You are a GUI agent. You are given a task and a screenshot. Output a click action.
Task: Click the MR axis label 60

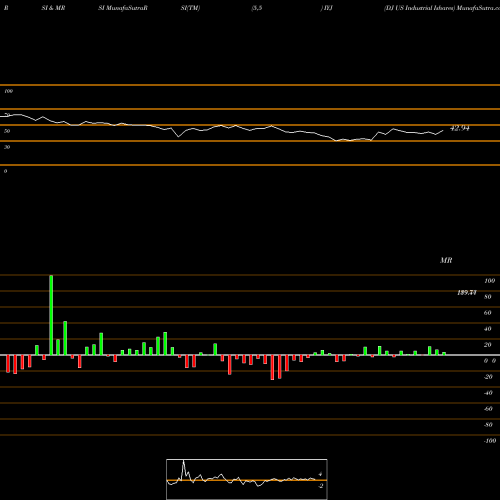click(488, 313)
